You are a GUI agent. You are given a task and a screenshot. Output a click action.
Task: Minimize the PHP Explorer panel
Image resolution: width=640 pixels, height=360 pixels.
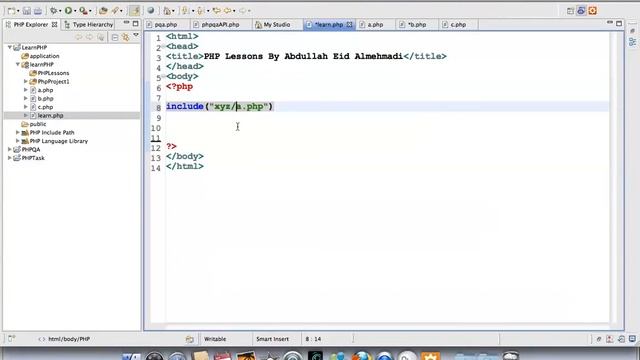tap(127, 23)
